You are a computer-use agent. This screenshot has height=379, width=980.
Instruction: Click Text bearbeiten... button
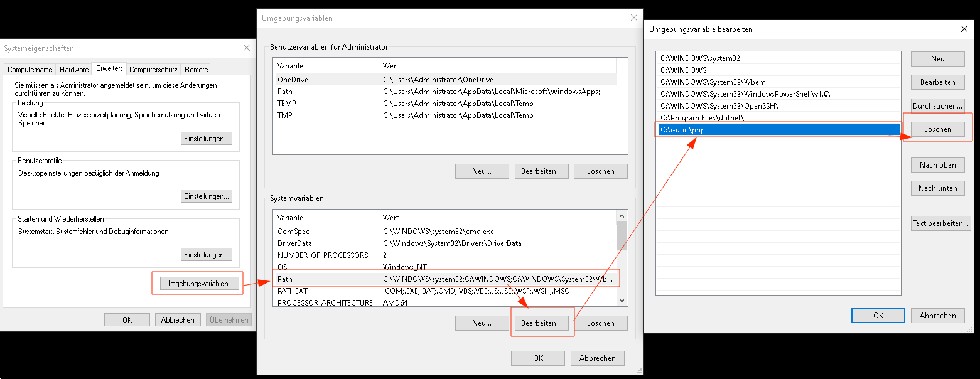coord(941,223)
